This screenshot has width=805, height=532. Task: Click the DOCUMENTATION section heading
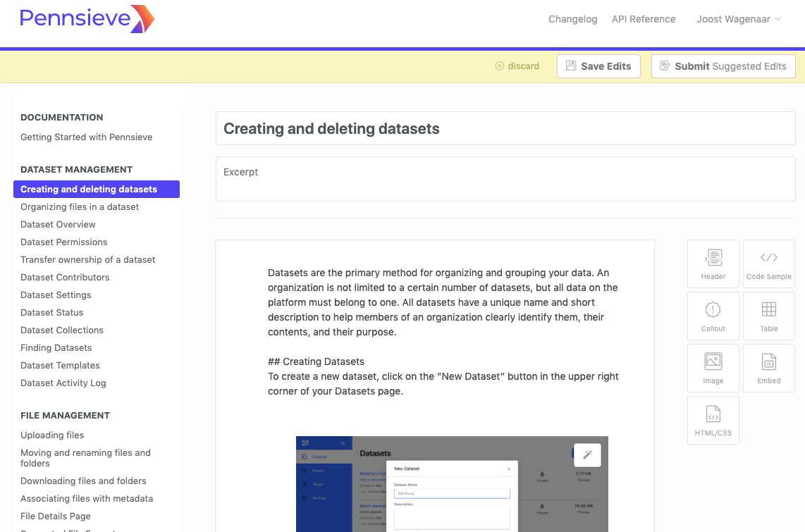[61, 118]
